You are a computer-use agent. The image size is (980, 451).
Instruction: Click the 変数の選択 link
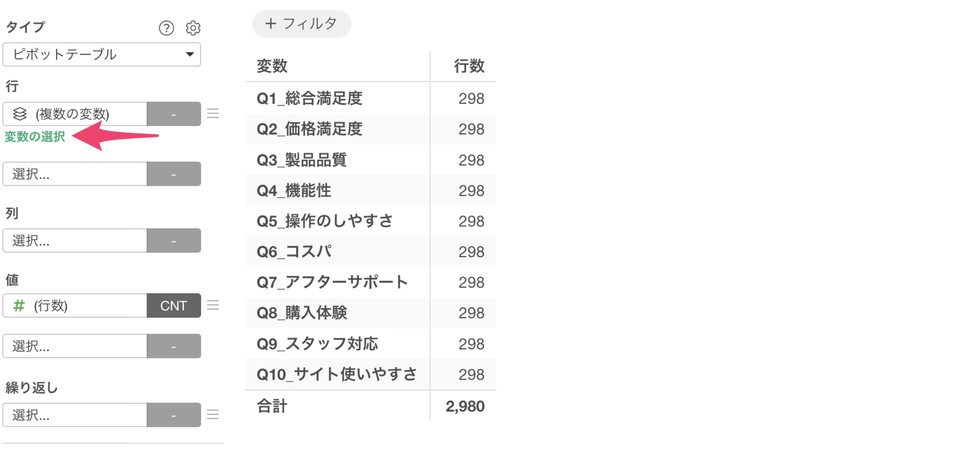(x=35, y=136)
